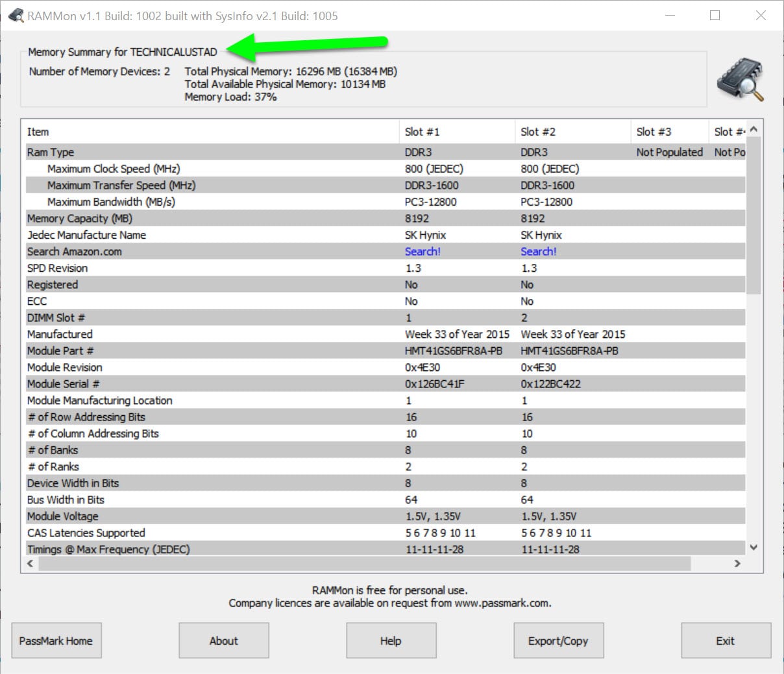This screenshot has height=674, width=784.
Task: Click the Slot #2 column header
Action: tap(572, 132)
